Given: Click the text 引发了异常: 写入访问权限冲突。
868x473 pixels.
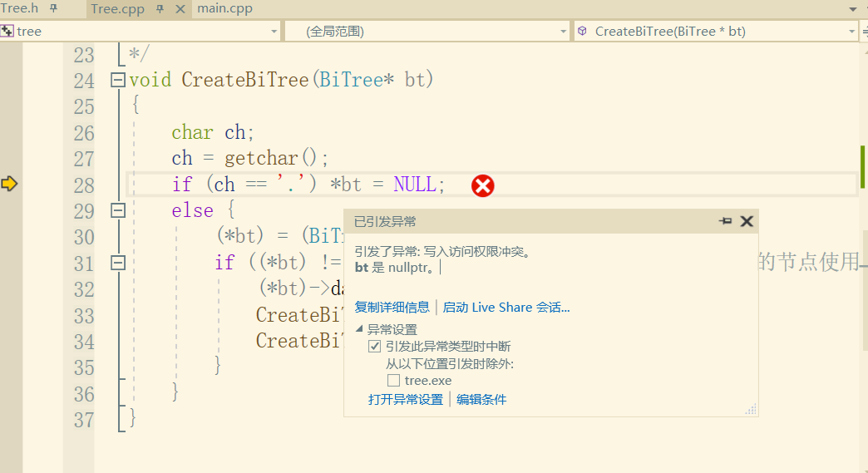Looking at the screenshot, I should coord(444,252).
